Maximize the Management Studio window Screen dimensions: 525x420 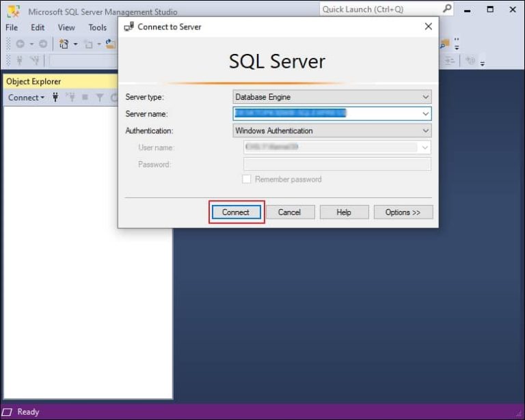tap(490, 10)
